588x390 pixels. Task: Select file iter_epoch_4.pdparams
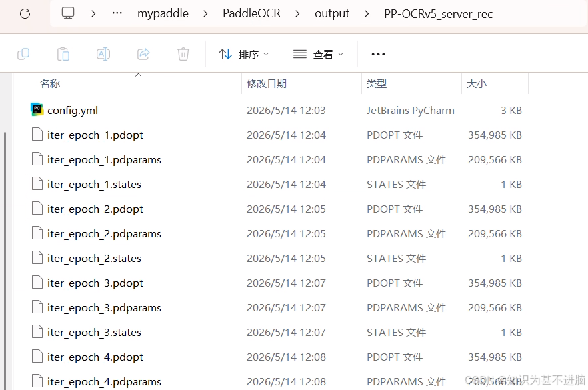(104, 382)
